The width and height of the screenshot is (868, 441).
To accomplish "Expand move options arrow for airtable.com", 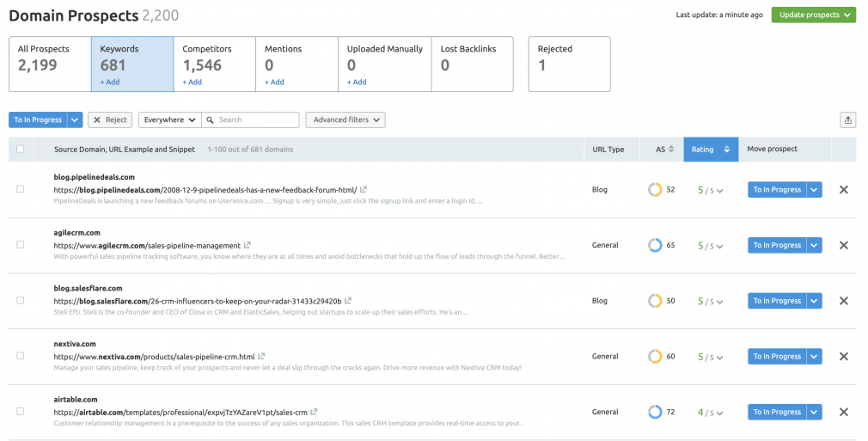I will 815,412.
